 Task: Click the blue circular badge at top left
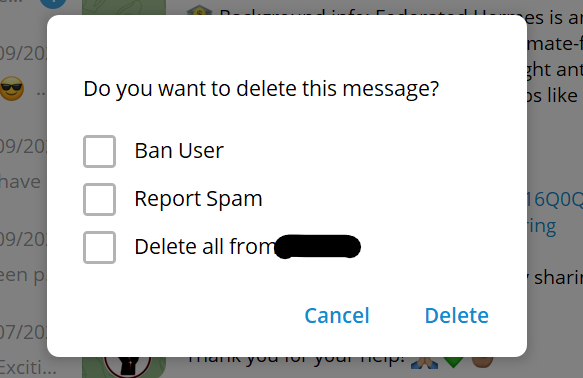pos(53,4)
